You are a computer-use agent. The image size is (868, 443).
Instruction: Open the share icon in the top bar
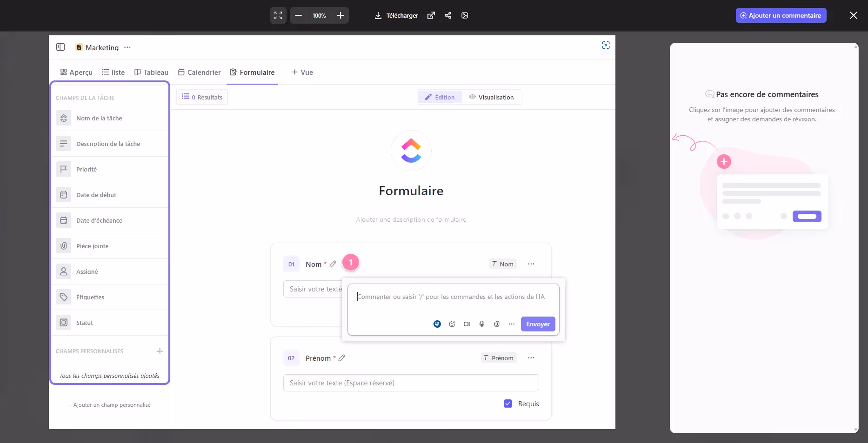coord(447,15)
